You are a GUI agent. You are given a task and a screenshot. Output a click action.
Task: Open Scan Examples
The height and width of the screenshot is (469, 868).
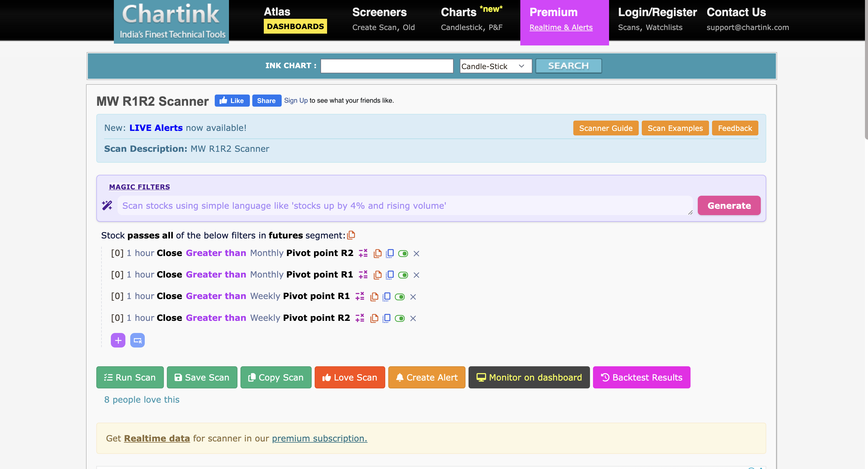pyautogui.click(x=675, y=128)
